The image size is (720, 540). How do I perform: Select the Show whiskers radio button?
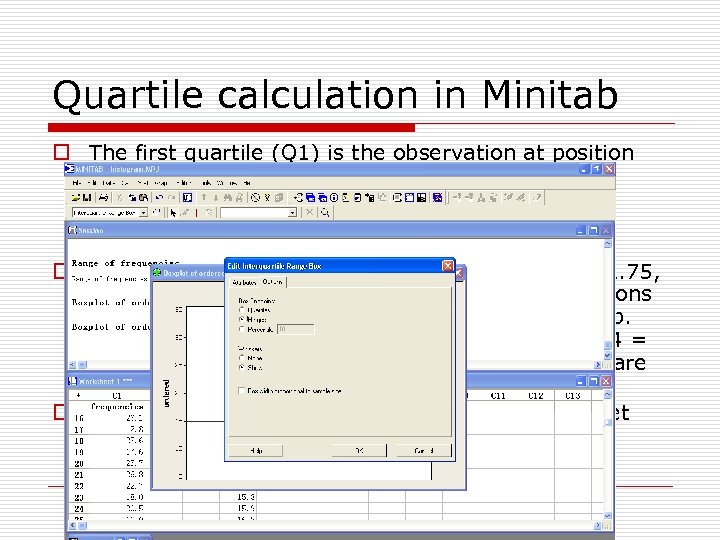click(x=242, y=367)
